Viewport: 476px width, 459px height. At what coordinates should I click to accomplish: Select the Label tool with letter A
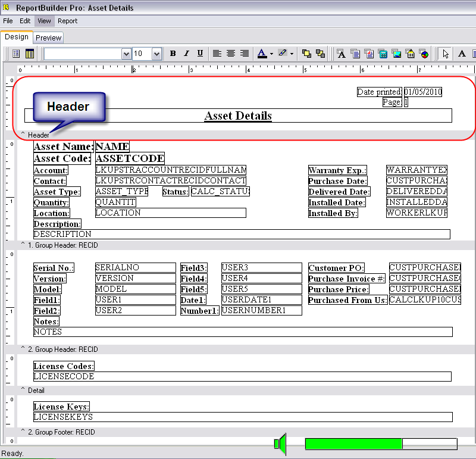pyautogui.click(x=462, y=54)
